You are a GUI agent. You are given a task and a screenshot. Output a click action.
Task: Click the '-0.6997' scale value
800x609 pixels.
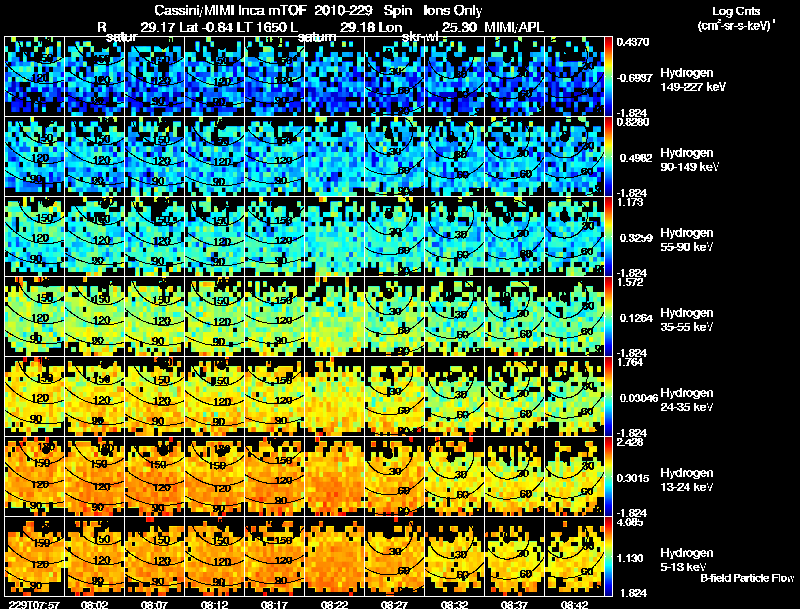point(635,78)
